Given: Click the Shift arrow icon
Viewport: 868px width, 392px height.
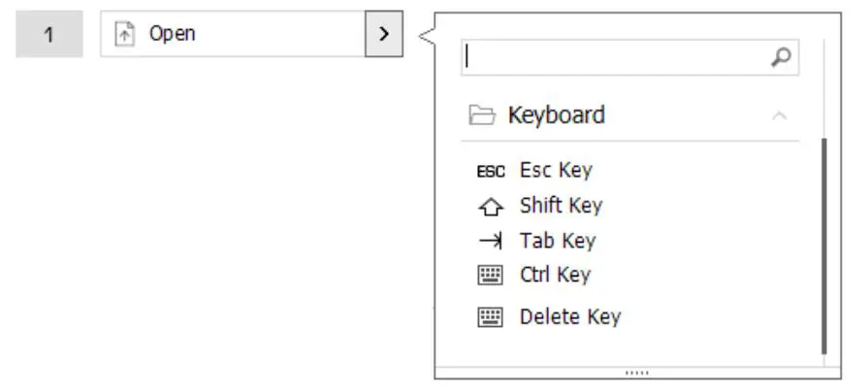Looking at the screenshot, I should click(x=491, y=206).
